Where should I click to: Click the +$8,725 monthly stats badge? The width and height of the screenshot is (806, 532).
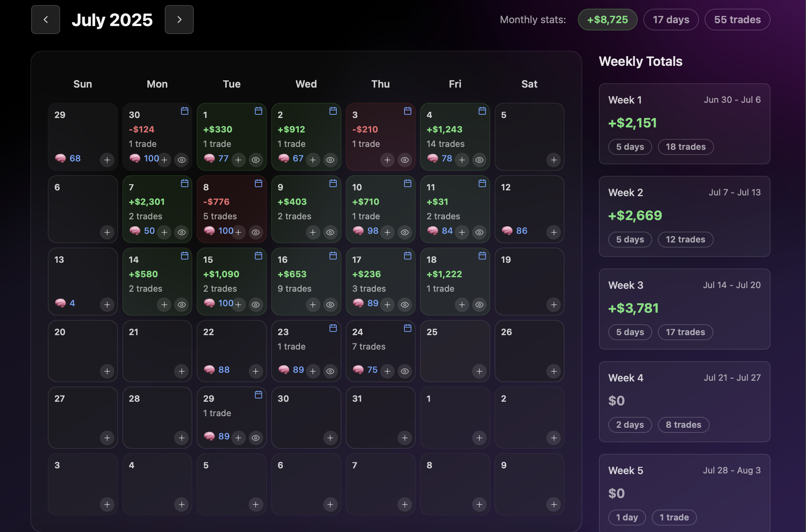608,20
